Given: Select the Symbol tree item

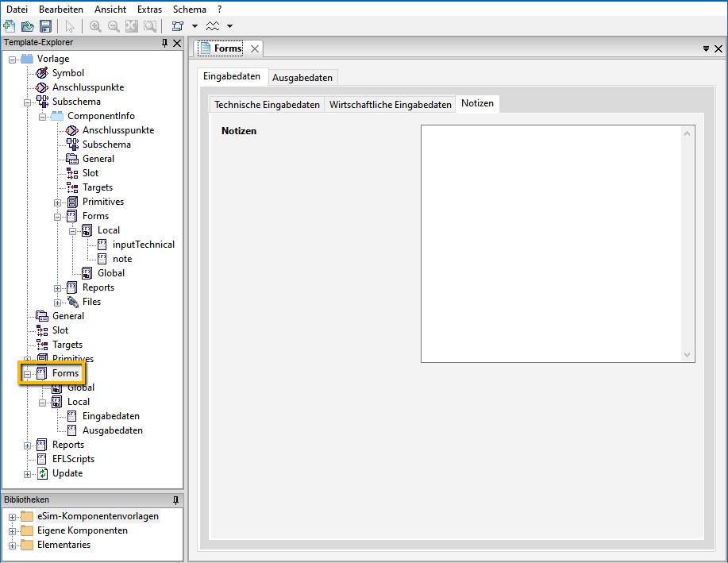Looking at the screenshot, I should tap(68, 73).
